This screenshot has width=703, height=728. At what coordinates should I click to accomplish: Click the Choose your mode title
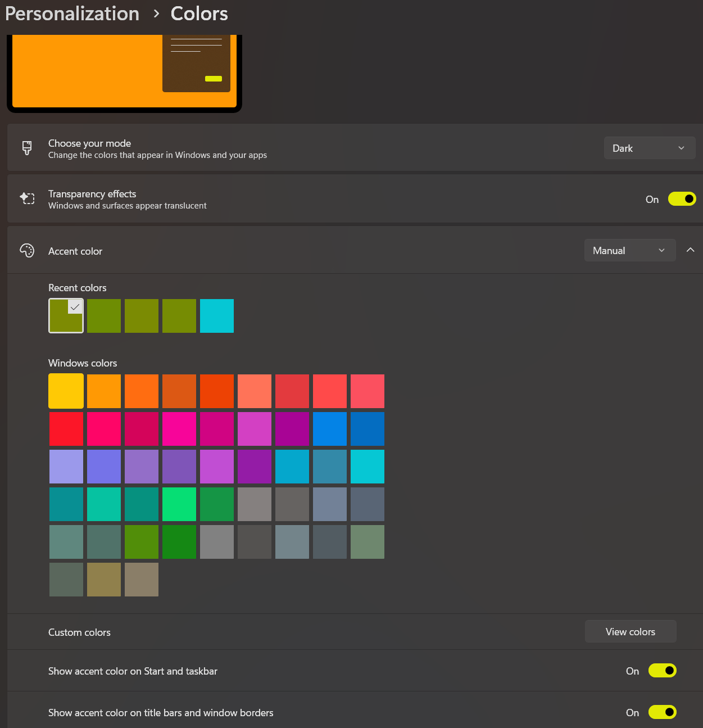89,143
